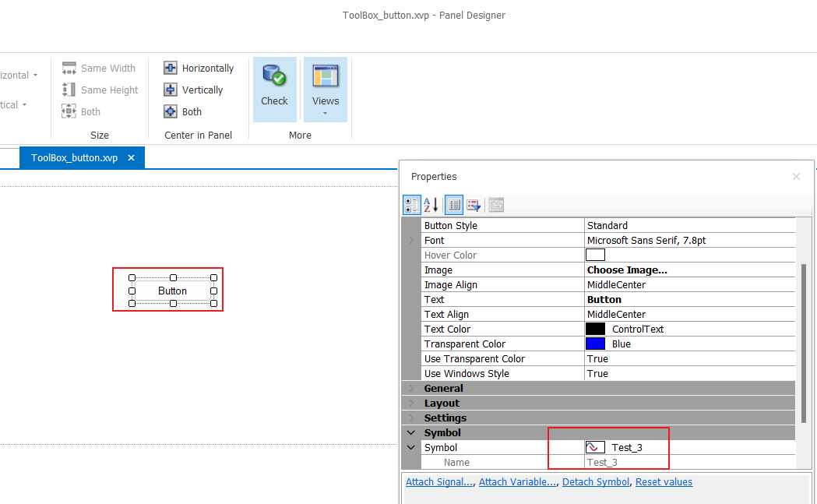Click the filtered properties icon
The height and width of the screenshot is (504, 817).
(474, 206)
